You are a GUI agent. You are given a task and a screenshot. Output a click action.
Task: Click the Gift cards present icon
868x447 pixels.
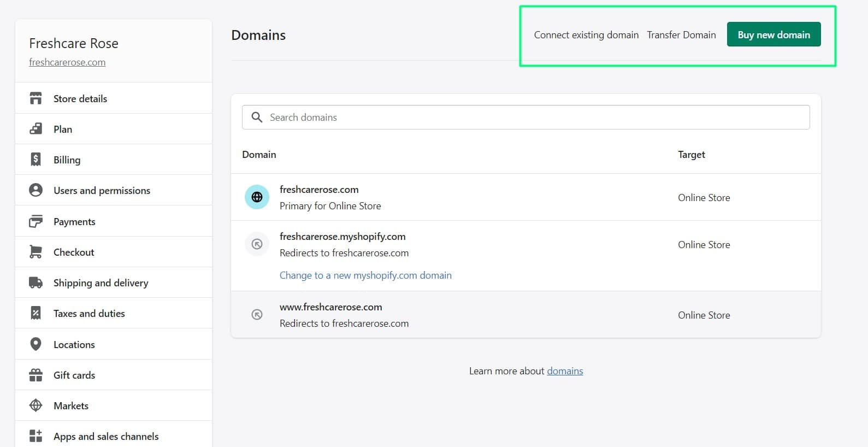[36, 375]
